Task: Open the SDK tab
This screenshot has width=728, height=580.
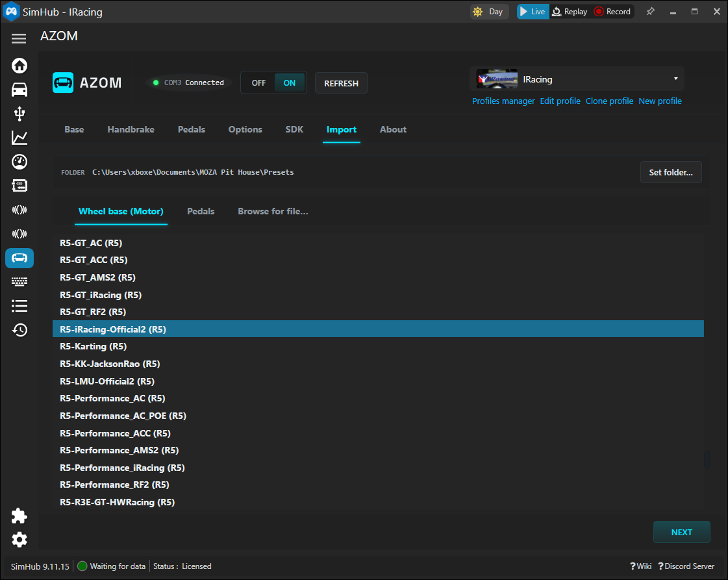Action: point(294,129)
